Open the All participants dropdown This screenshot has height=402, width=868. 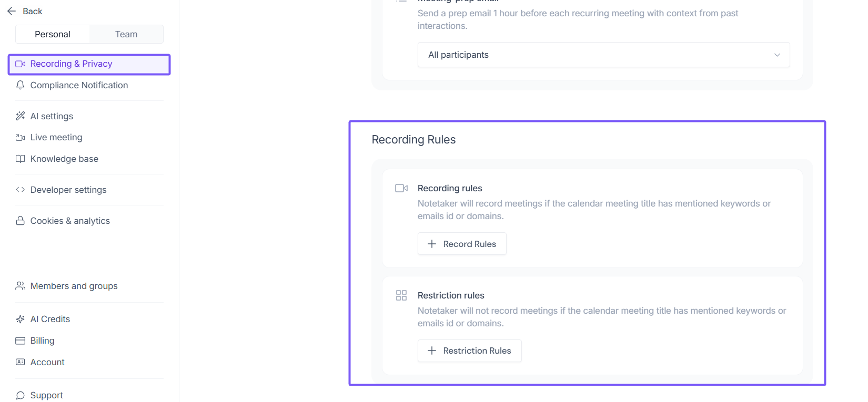603,55
